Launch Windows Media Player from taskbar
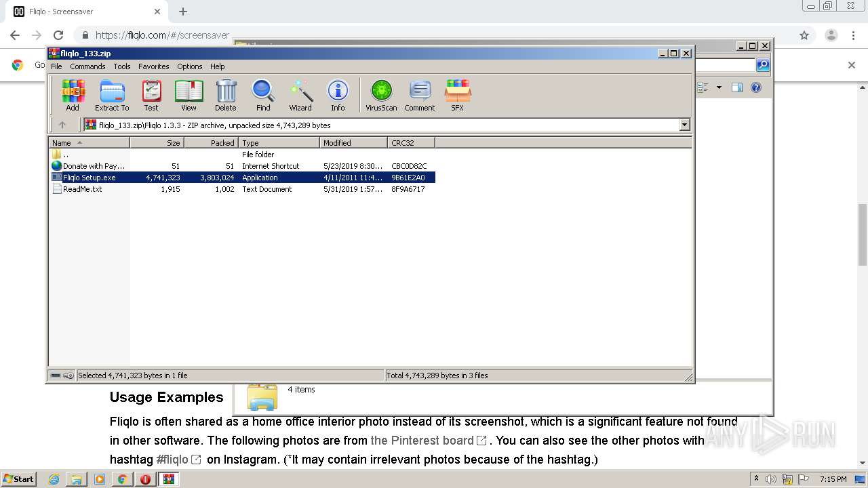Image resolution: width=868 pixels, height=488 pixels. click(x=100, y=479)
